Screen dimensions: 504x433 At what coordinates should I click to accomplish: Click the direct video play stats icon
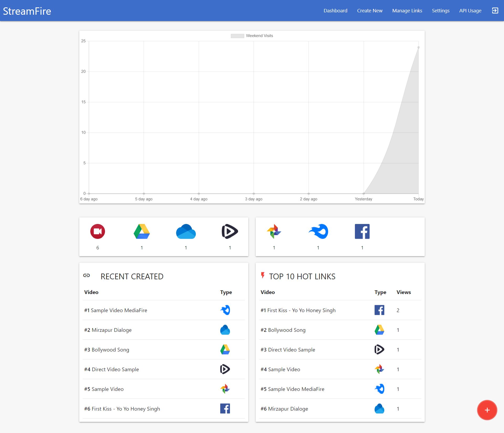pos(230,231)
